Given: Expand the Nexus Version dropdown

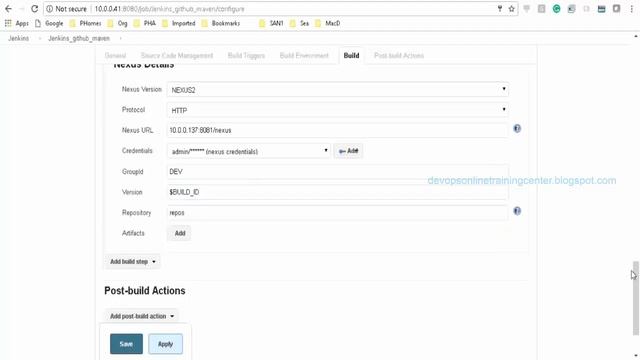Looking at the screenshot, I should pyautogui.click(x=338, y=89).
